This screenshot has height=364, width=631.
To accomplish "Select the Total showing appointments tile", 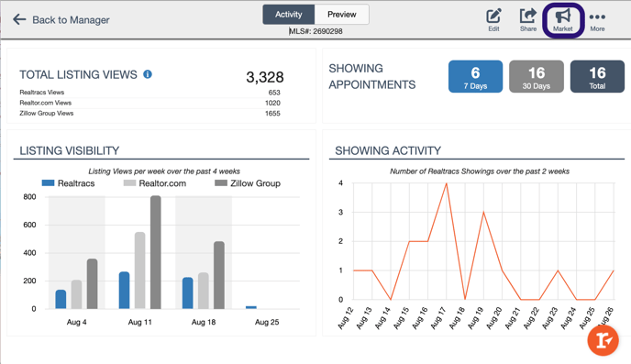I will 597,76.
